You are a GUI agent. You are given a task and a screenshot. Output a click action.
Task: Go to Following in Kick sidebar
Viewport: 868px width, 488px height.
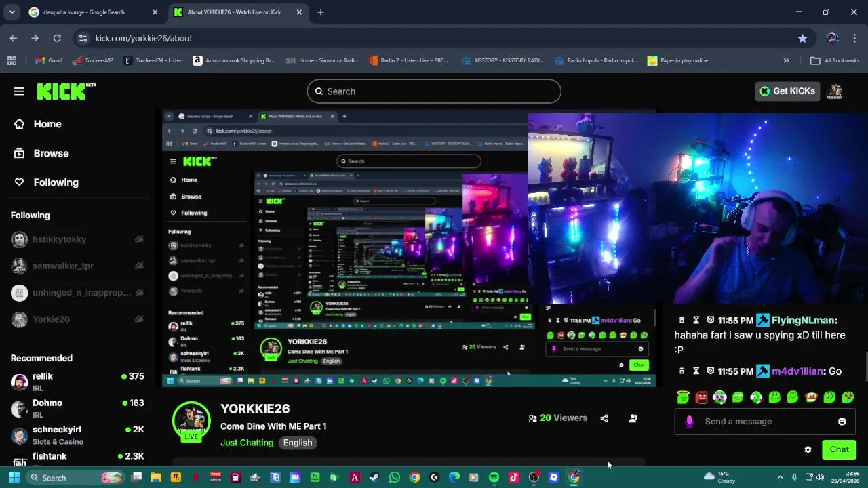pyautogui.click(x=47, y=182)
